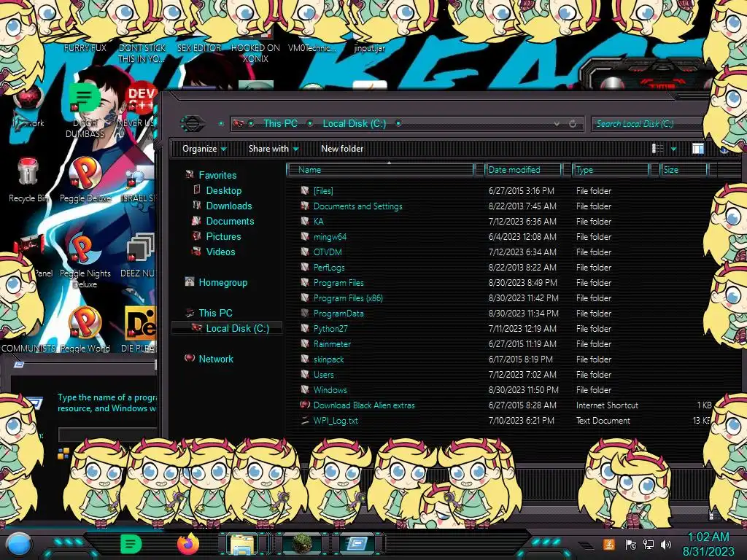Click the Search Local Disk (C:) field
Screen dimensions: 747x560
(x=647, y=124)
